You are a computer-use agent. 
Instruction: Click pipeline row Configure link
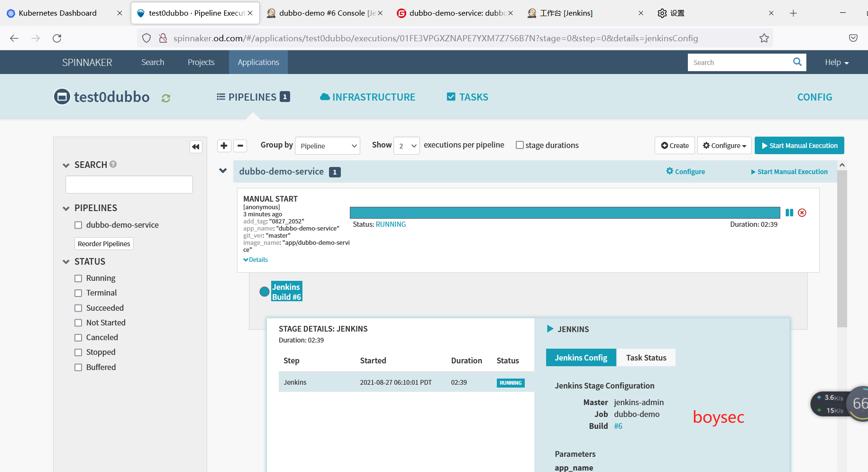click(685, 172)
